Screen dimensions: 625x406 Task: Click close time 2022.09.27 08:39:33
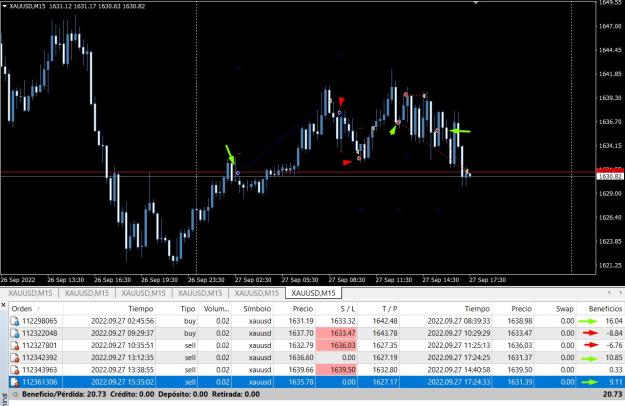pos(459,321)
